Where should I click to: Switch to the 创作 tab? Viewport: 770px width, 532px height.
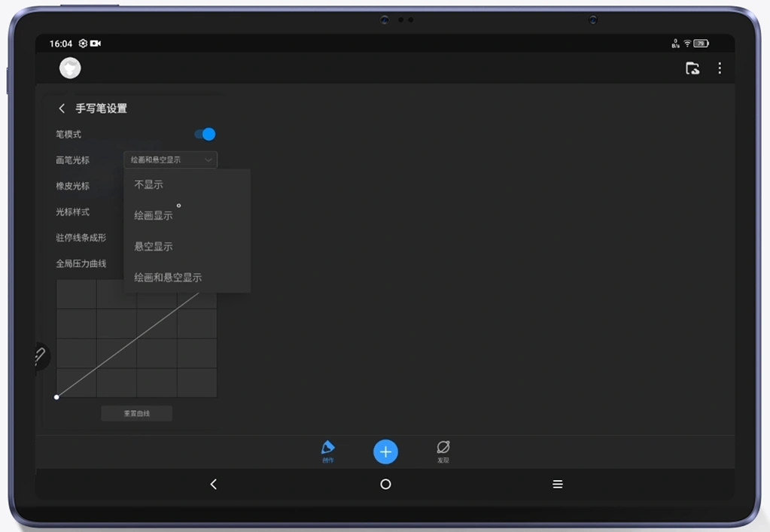tap(327, 451)
